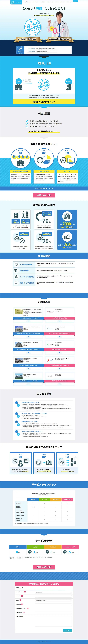Click the 情報配信機能 row icon
The width and height of the screenshot is (88, 644).
(x=16, y=271)
